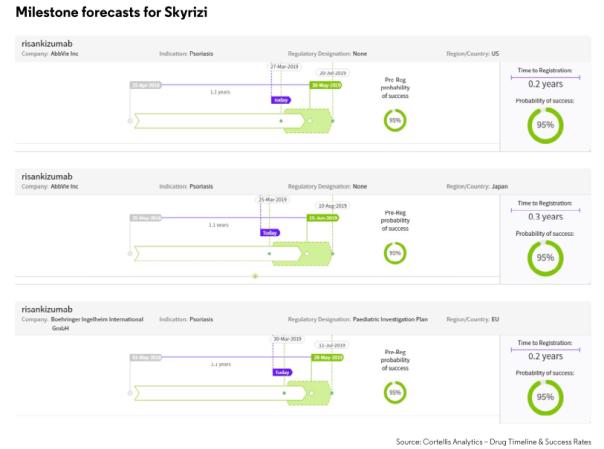This screenshot has width=604, height=449.
Task: Click the gray start date tag in US row
Action: click(146, 85)
